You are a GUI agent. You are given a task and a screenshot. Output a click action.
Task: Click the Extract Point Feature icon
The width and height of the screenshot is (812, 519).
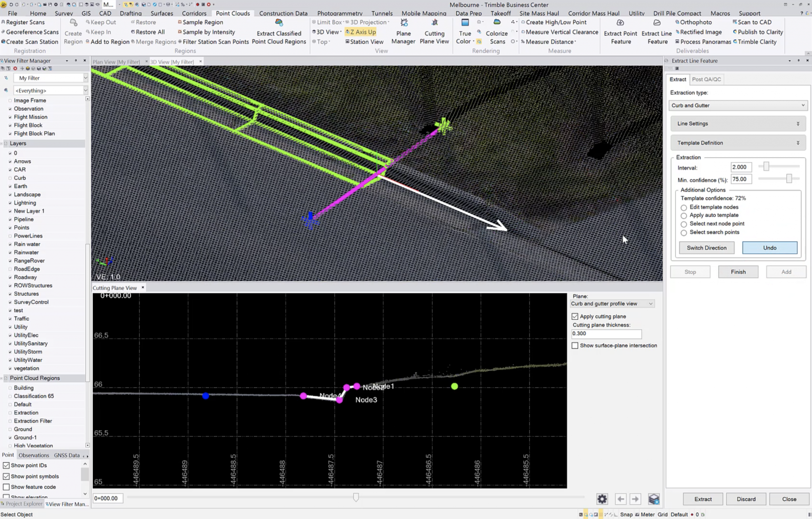coord(620,23)
